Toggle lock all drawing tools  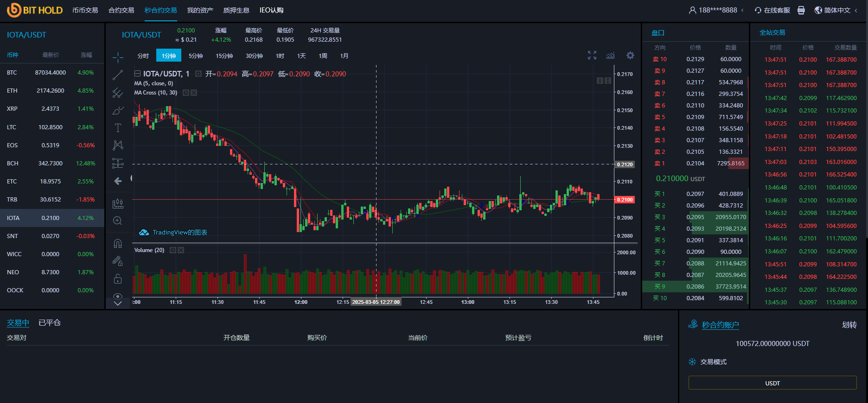(118, 278)
